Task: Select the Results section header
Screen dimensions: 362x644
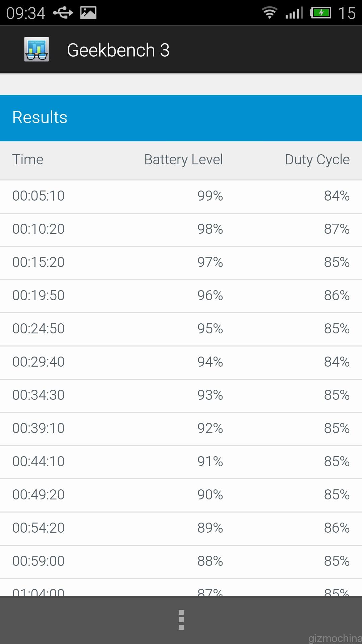Action: tap(181, 118)
